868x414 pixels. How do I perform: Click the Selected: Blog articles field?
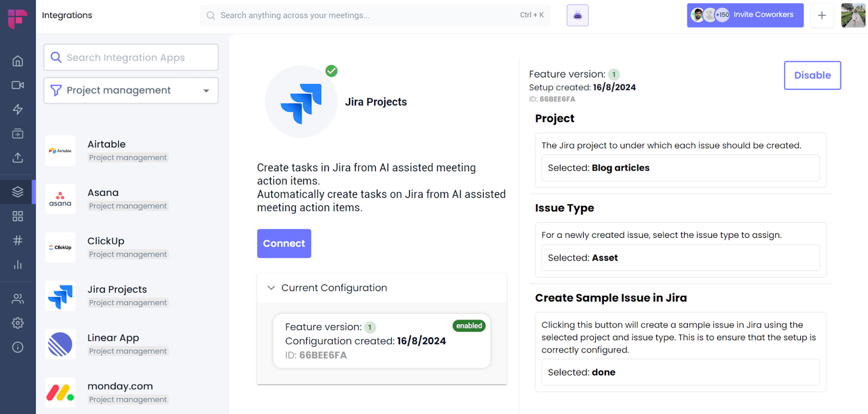coord(681,168)
